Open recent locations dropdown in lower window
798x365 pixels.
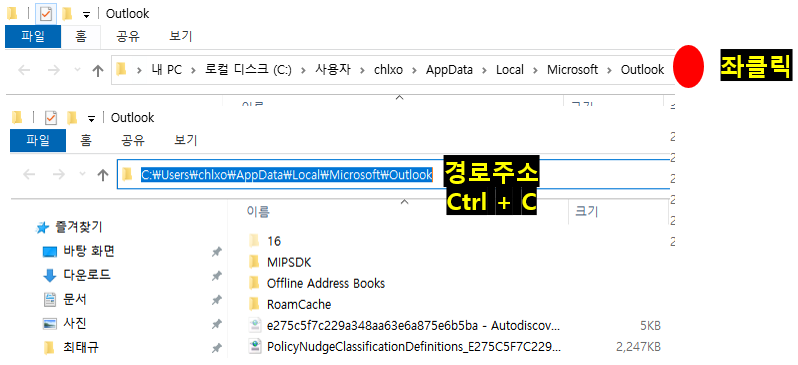[x=82, y=175]
